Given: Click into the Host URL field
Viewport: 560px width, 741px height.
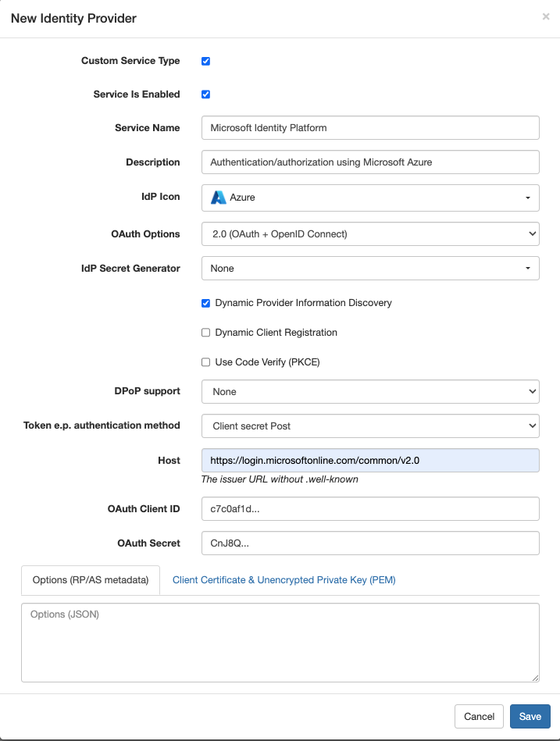Looking at the screenshot, I should coord(370,460).
